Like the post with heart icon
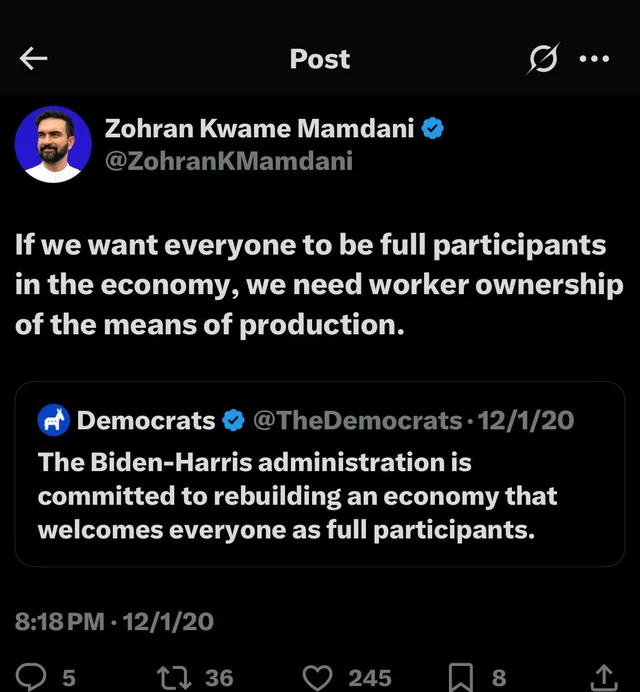The image size is (640, 692). pyautogui.click(x=318, y=677)
